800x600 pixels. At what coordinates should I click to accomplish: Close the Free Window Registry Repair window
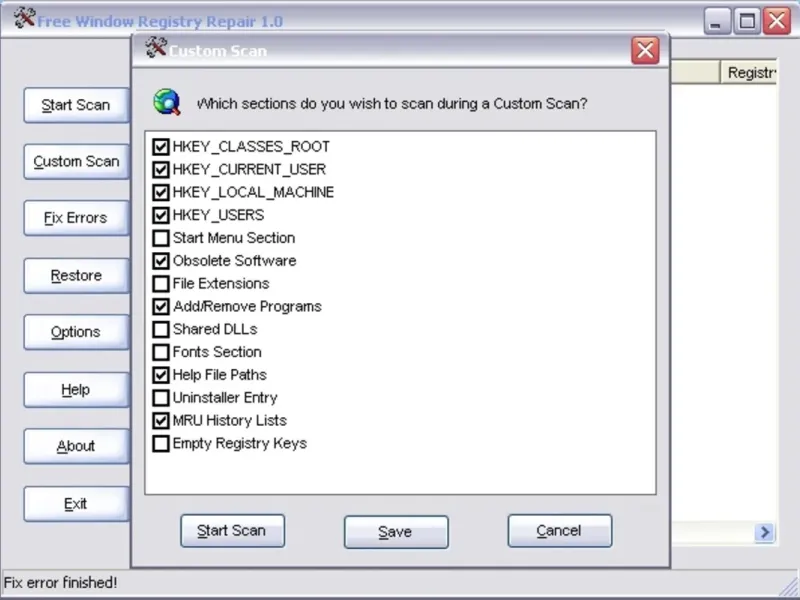coord(777,21)
